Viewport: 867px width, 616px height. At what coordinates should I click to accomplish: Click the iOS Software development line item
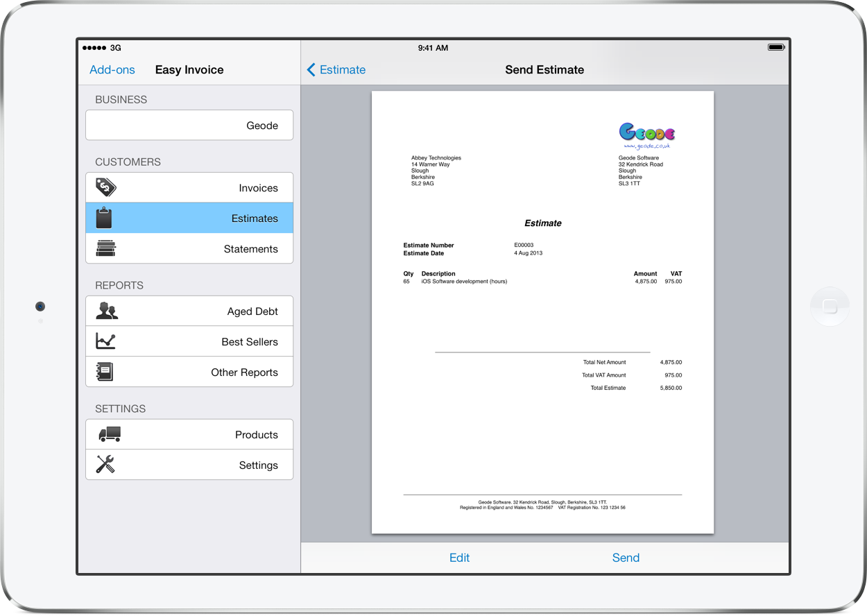pyautogui.click(x=464, y=282)
